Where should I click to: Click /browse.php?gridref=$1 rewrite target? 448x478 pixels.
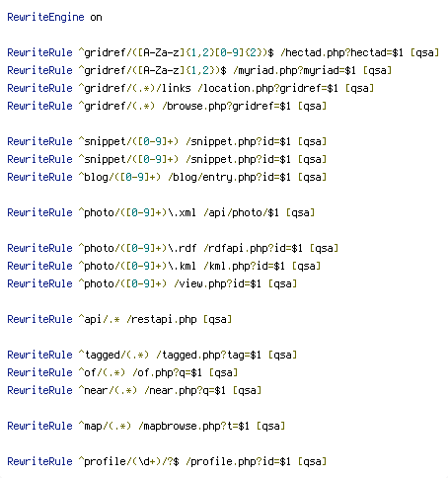point(226,106)
